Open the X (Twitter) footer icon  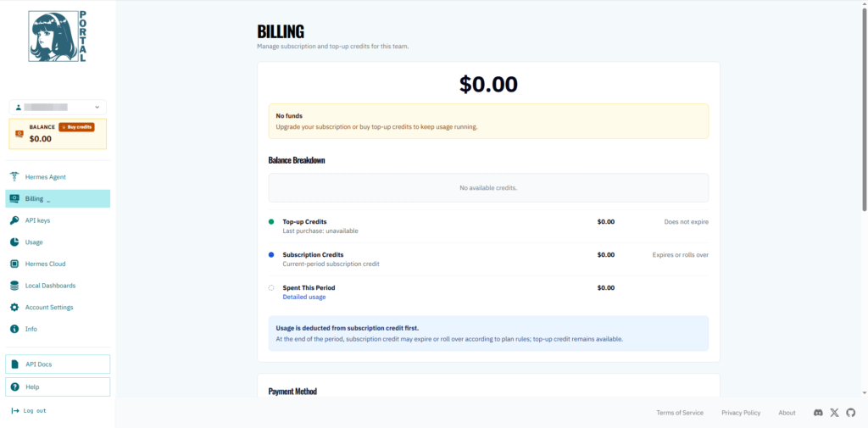click(835, 413)
